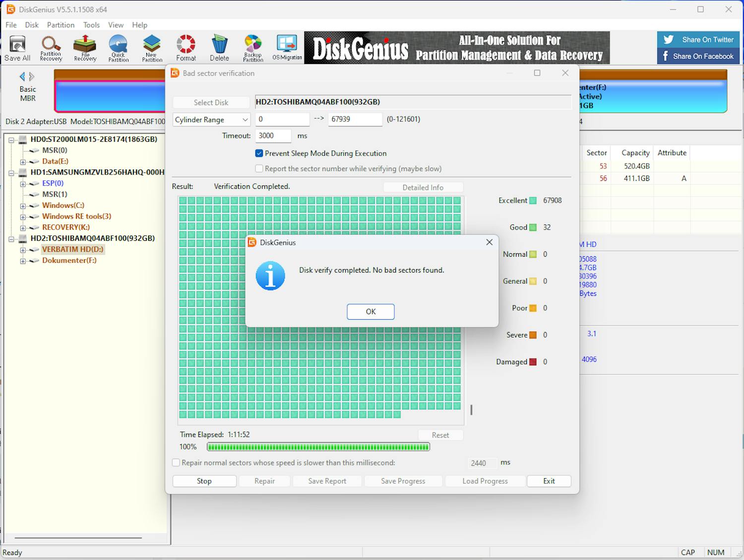Enable repair of slow normal sectors checkbox
The width and height of the screenshot is (744, 560).
[176, 463]
